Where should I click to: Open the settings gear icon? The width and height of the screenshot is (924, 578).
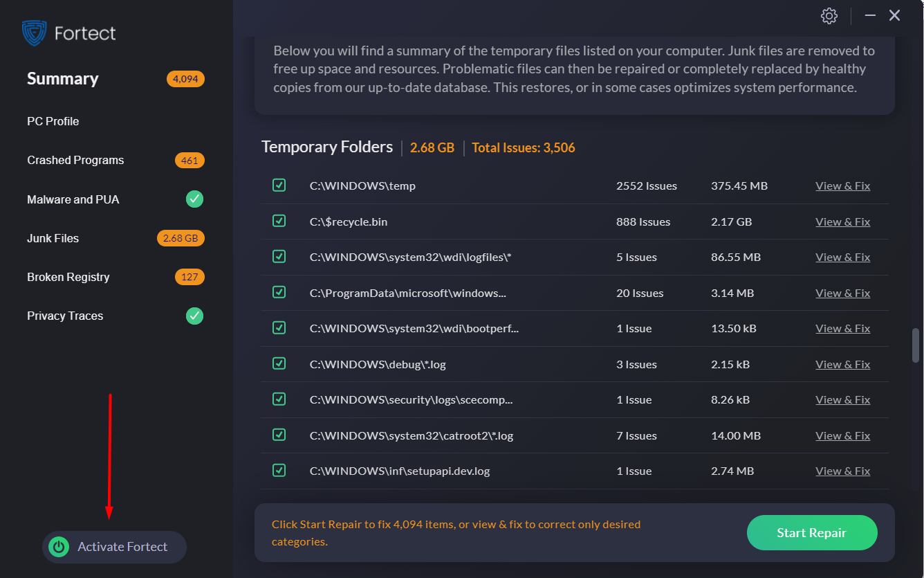[x=829, y=16]
